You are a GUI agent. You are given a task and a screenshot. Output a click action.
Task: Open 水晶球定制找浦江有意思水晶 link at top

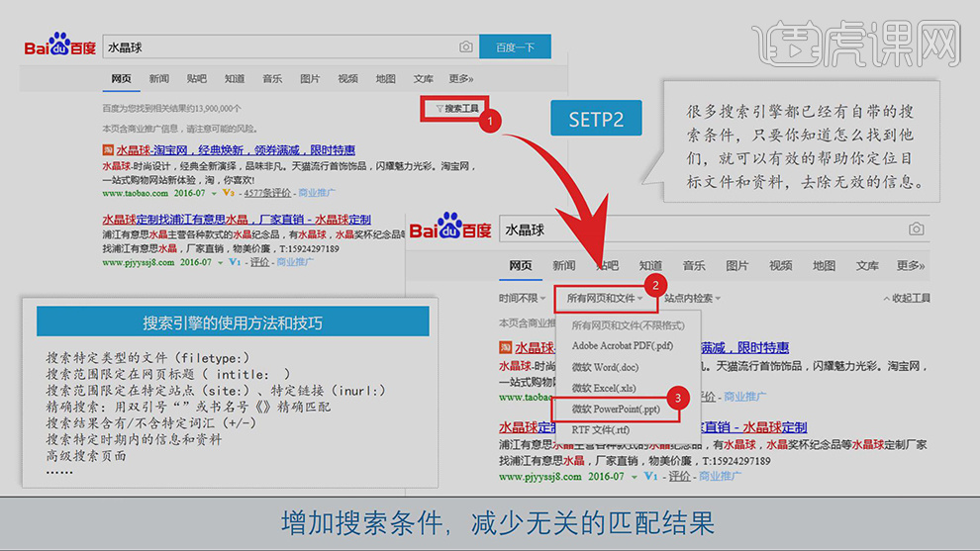237,220
